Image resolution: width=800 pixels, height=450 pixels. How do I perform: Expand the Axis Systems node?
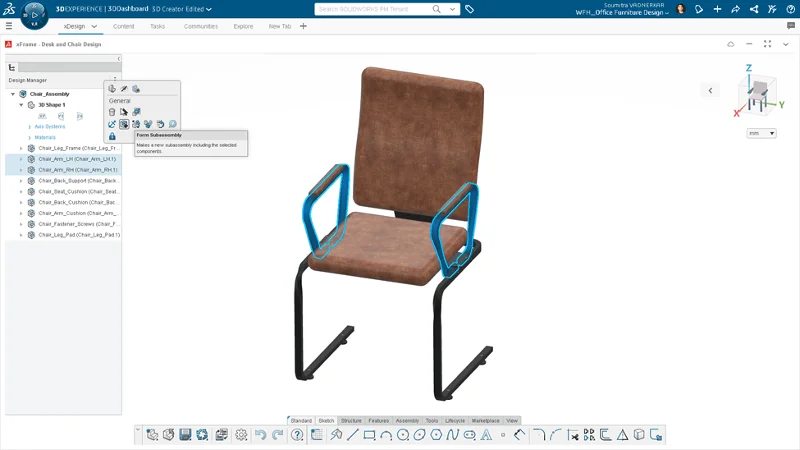(x=29, y=127)
